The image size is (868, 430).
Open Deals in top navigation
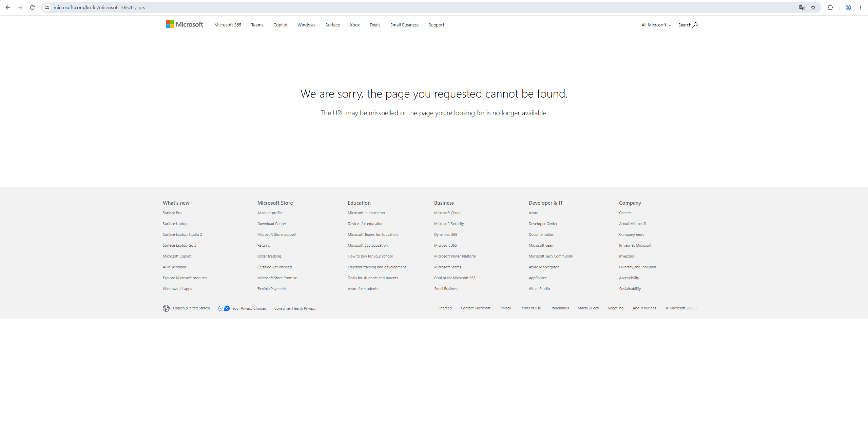click(x=375, y=25)
